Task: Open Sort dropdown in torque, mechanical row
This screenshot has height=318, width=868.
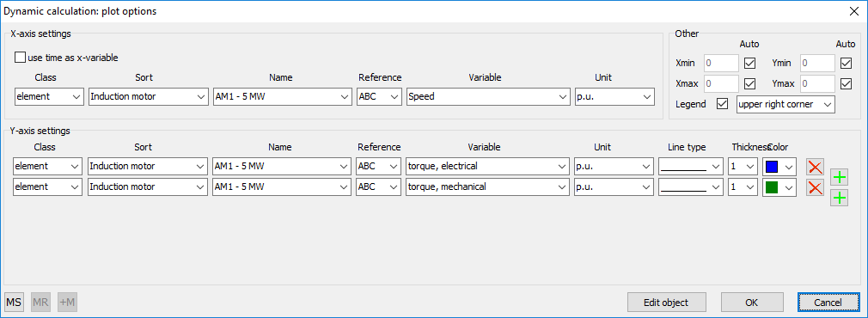Action: pos(147,187)
